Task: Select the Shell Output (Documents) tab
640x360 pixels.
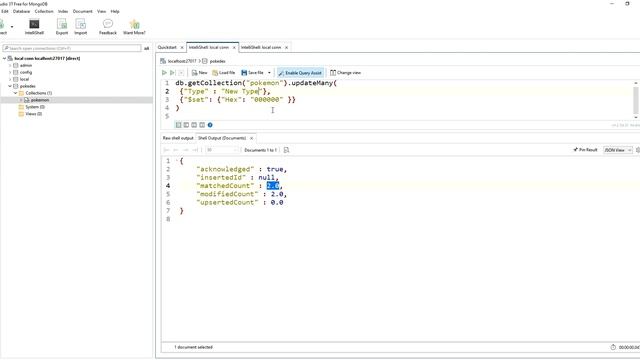Action: (x=222, y=138)
